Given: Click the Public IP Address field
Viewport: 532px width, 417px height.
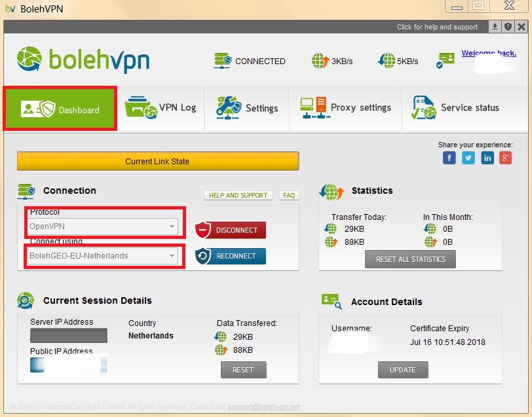Looking at the screenshot, I should [x=69, y=365].
